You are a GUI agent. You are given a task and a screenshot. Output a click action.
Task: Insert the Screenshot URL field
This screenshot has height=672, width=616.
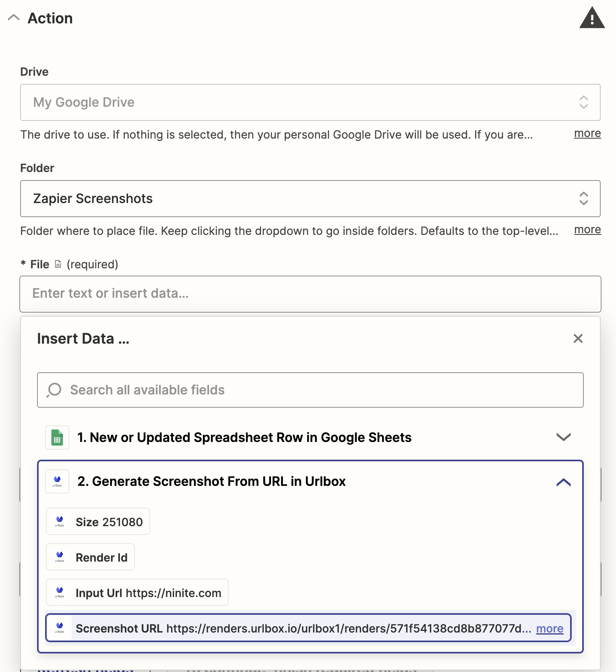coord(298,628)
